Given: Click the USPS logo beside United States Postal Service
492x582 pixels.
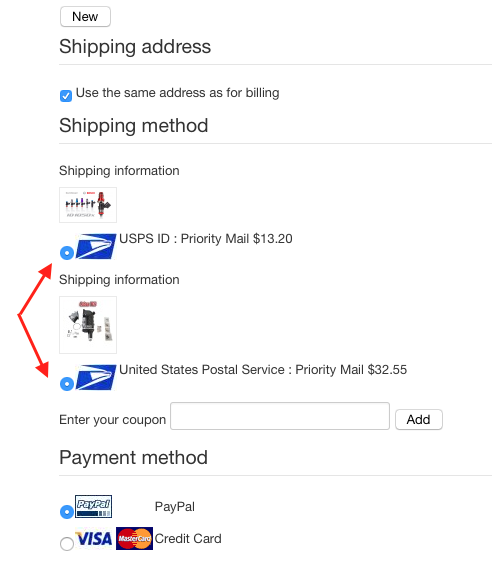Looking at the screenshot, I should tap(96, 377).
